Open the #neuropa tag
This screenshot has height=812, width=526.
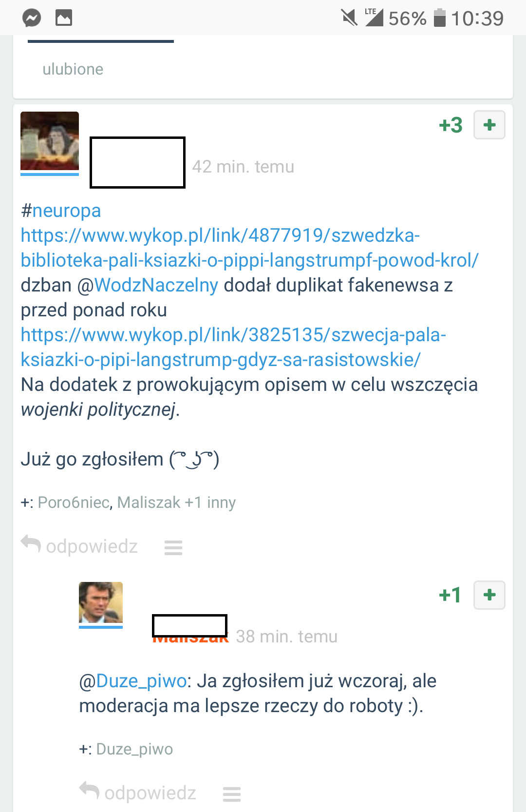pyautogui.click(x=61, y=211)
